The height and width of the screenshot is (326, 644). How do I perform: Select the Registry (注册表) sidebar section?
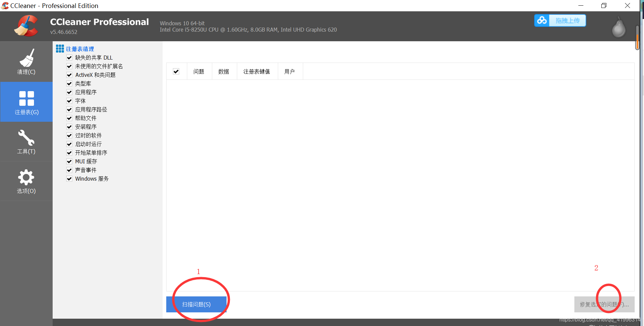tap(26, 102)
